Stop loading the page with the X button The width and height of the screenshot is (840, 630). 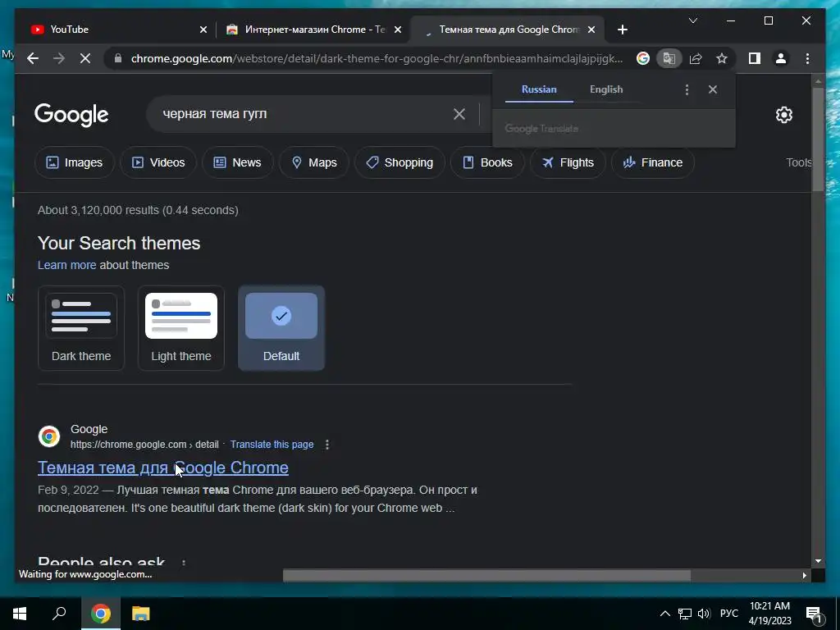click(85, 58)
